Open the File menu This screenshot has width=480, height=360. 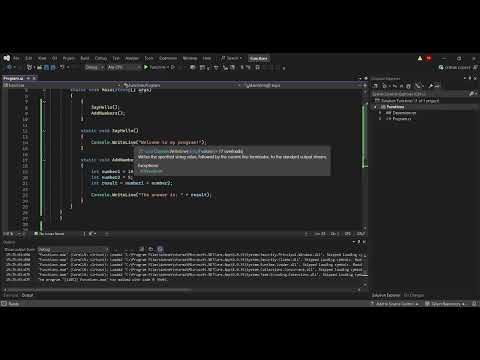pyautogui.click(x=16, y=58)
